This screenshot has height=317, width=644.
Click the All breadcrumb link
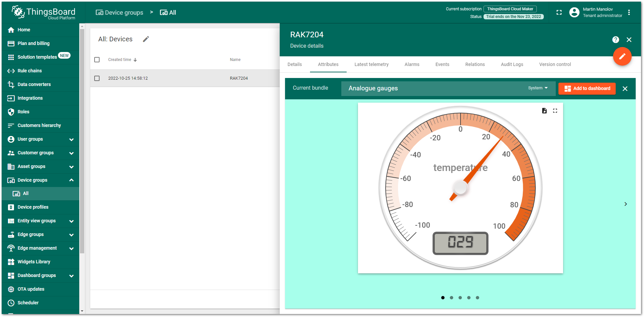(168, 13)
